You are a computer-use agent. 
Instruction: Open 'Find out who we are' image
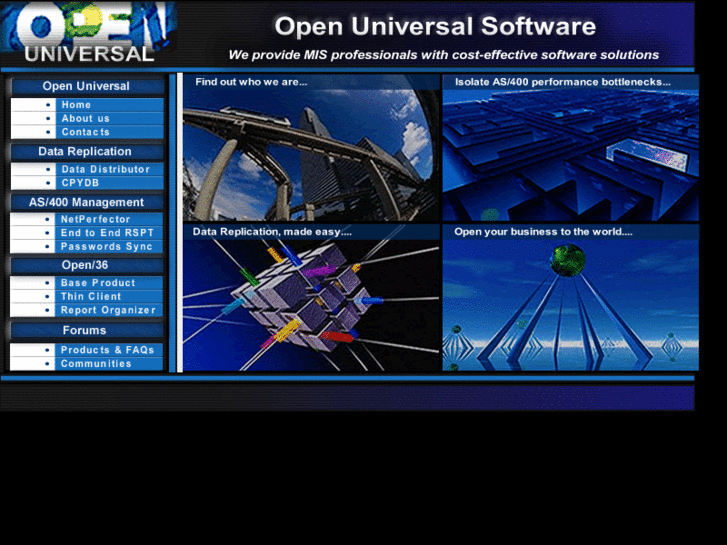pyautogui.click(x=311, y=147)
